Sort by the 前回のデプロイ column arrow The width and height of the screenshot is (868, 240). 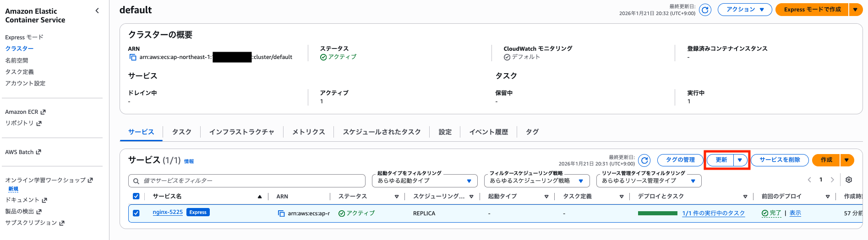[x=828, y=197]
